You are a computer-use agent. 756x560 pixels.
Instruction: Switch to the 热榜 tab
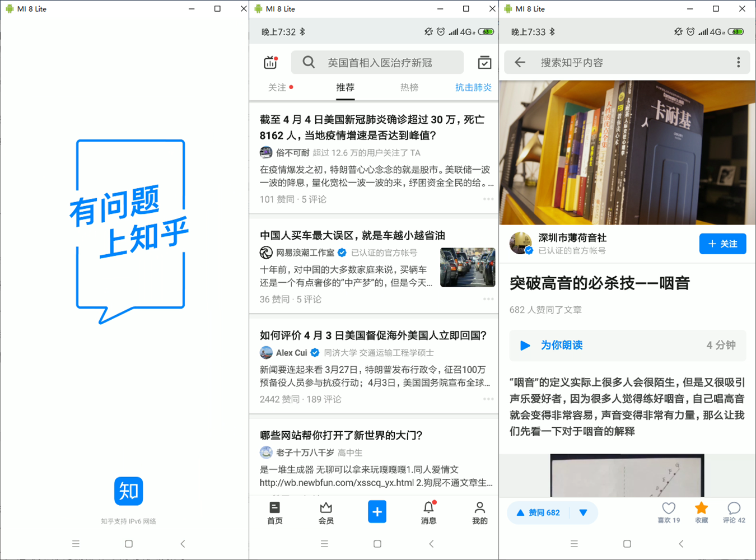coord(409,87)
